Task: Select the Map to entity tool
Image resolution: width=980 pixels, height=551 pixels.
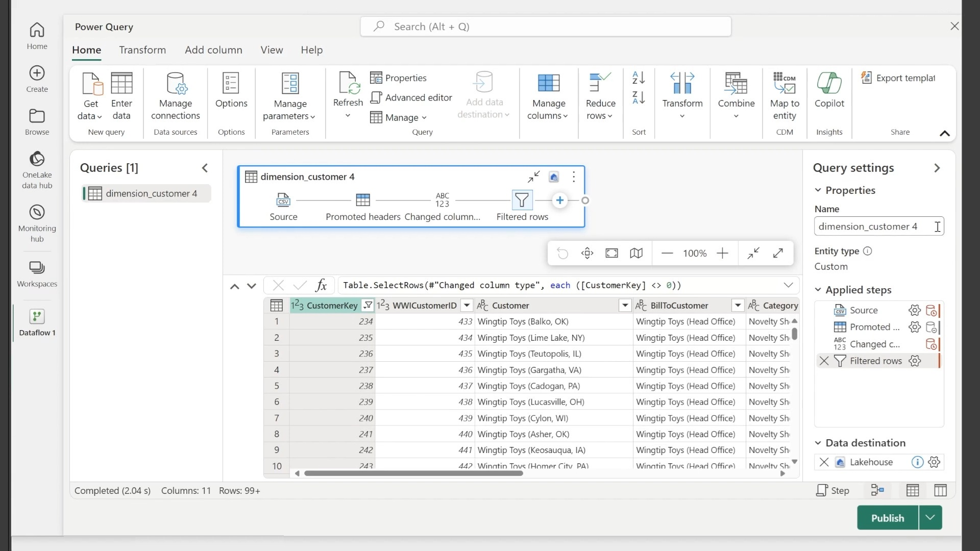Action: point(785,97)
